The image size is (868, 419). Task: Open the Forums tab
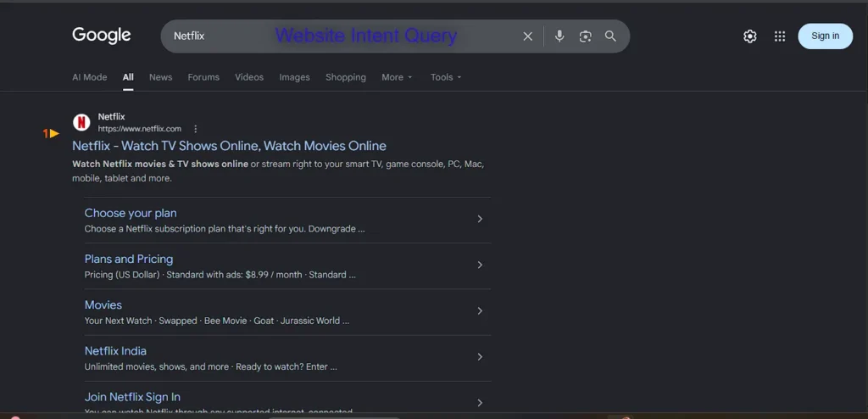click(x=203, y=77)
